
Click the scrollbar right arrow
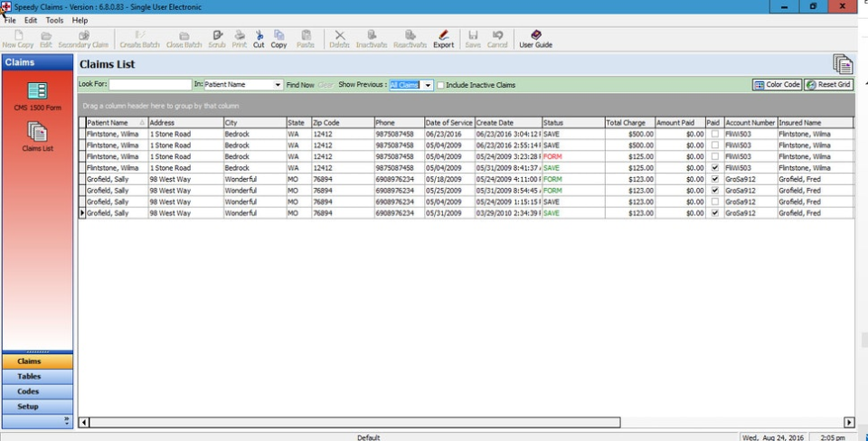849,423
